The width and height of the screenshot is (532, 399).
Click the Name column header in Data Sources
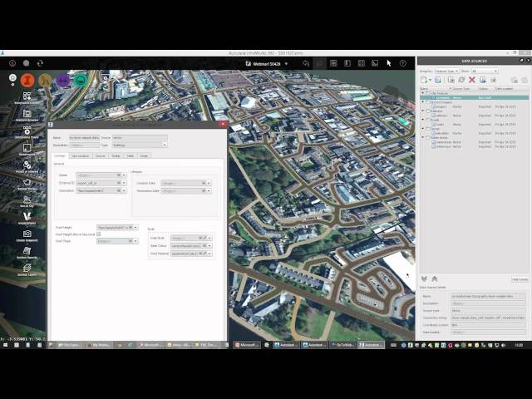436,89
